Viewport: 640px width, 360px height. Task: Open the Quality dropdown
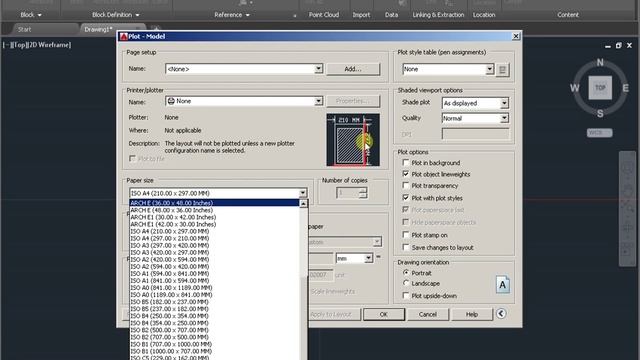coord(504,118)
